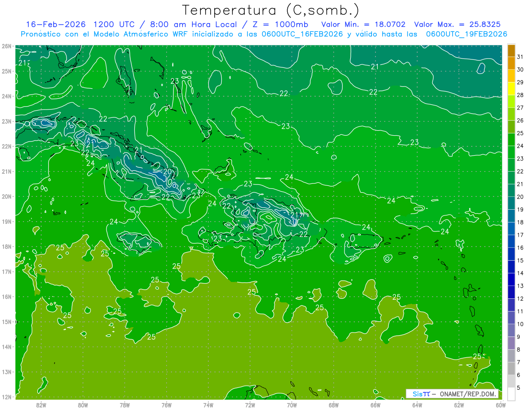
Task: Click the "74W" longitude axis label
Action: (x=208, y=405)
